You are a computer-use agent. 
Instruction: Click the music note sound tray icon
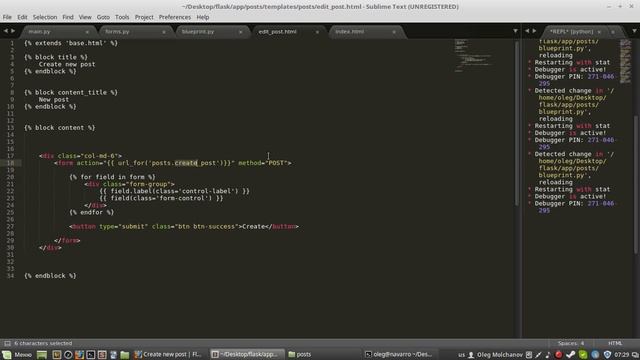pos(548,355)
